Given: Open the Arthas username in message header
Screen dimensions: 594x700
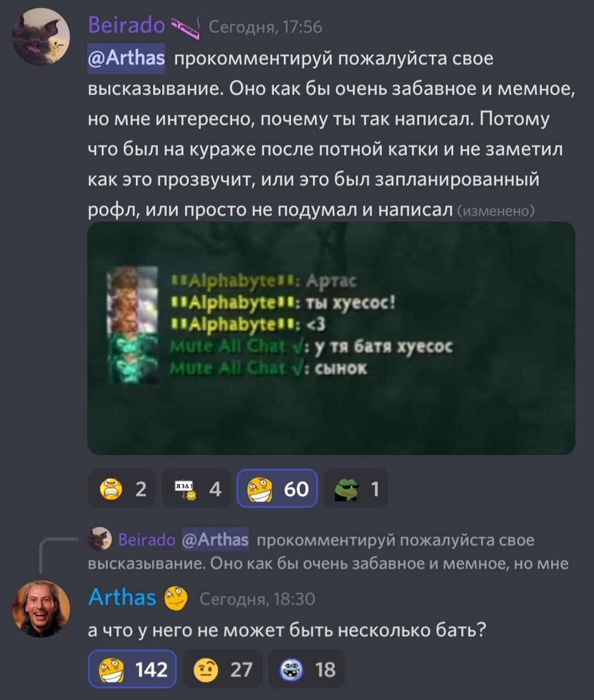Looking at the screenshot, I should pyautogui.click(x=122, y=597).
